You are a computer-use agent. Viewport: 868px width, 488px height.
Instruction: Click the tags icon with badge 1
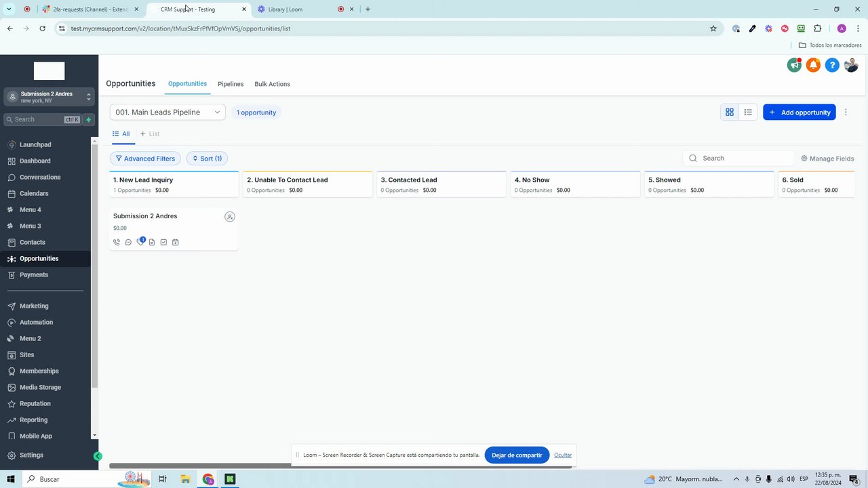[140, 241]
